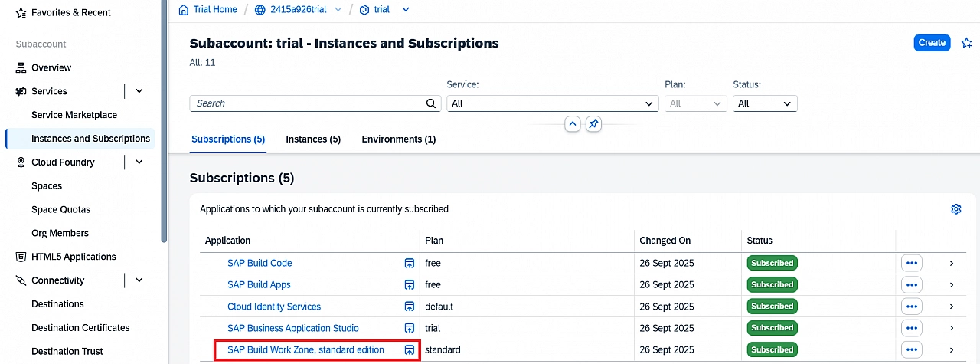Screen dimensions: 980x364
Task: Click into the Search input field
Action: pos(306,103)
